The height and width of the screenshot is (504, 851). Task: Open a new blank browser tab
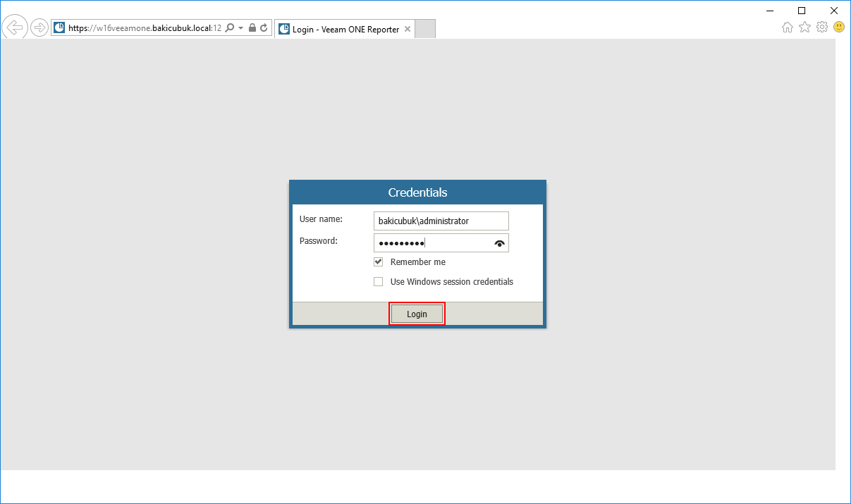[x=426, y=29]
